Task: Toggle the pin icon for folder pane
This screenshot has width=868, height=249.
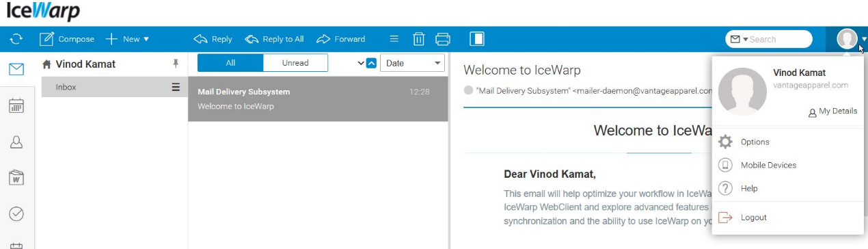Action: point(175,64)
